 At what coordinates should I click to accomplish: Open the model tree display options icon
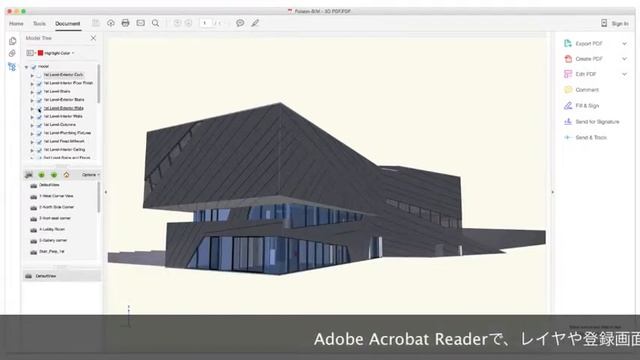tap(30, 53)
